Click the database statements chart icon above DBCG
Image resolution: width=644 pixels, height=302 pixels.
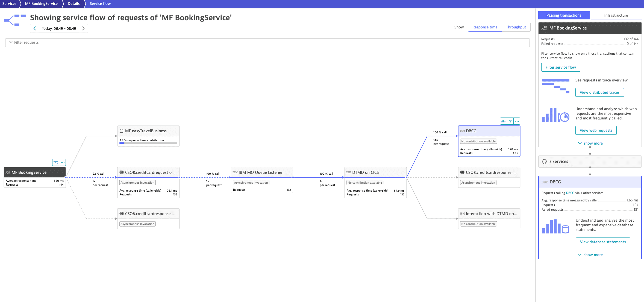(503, 121)
